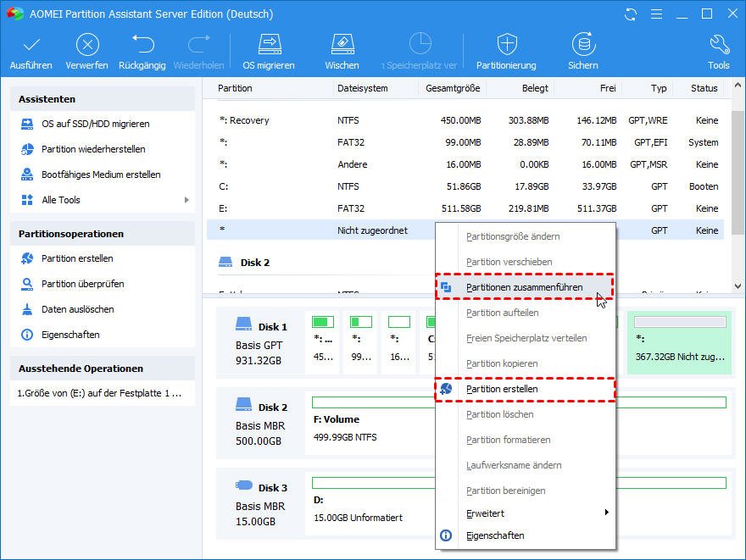Select the GPT,MSR Andere partition row
Image resolution: width=746 pixels, height=560 pixels.
pyautogui.click(x=465, y=164)
